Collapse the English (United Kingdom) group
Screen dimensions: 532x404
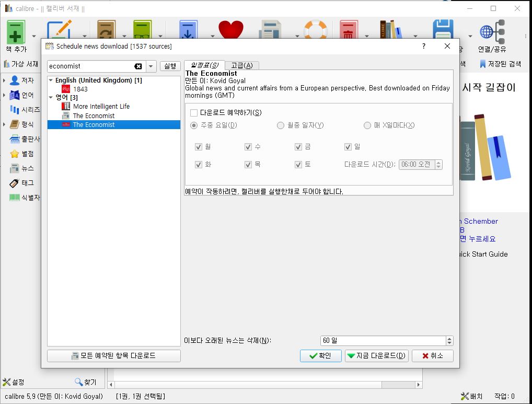point(51,80)
